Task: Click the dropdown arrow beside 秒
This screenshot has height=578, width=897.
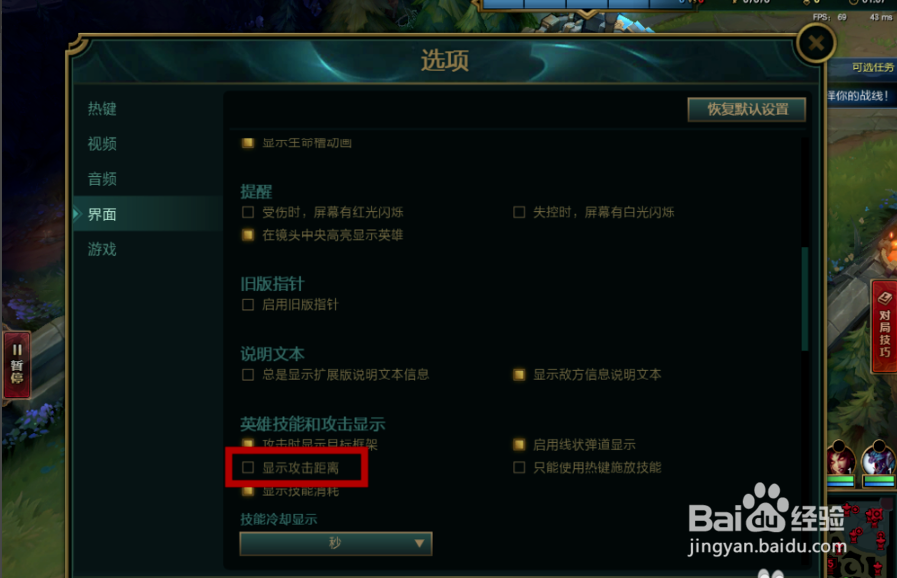Action: click(x=419, y=543)
